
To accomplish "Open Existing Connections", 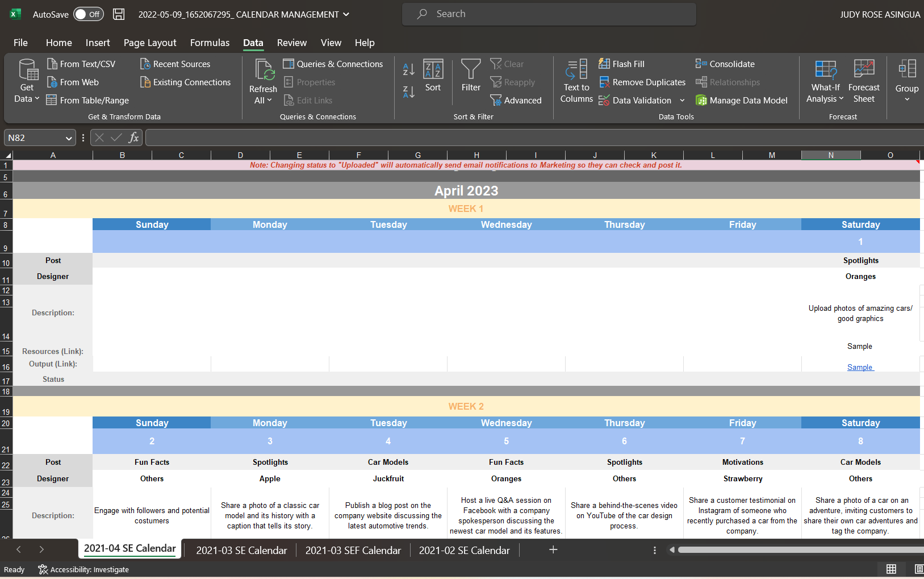I will pyautogui.click(x=186, y=82).
